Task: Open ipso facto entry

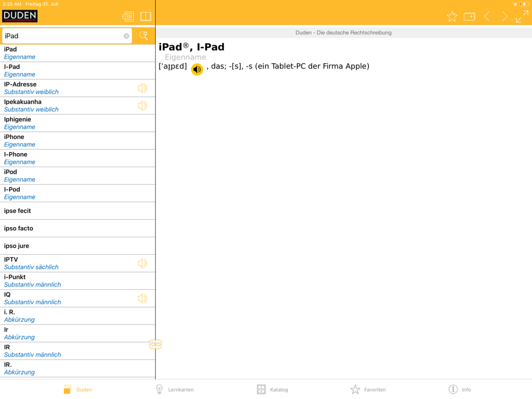Action: click(78, 228)
